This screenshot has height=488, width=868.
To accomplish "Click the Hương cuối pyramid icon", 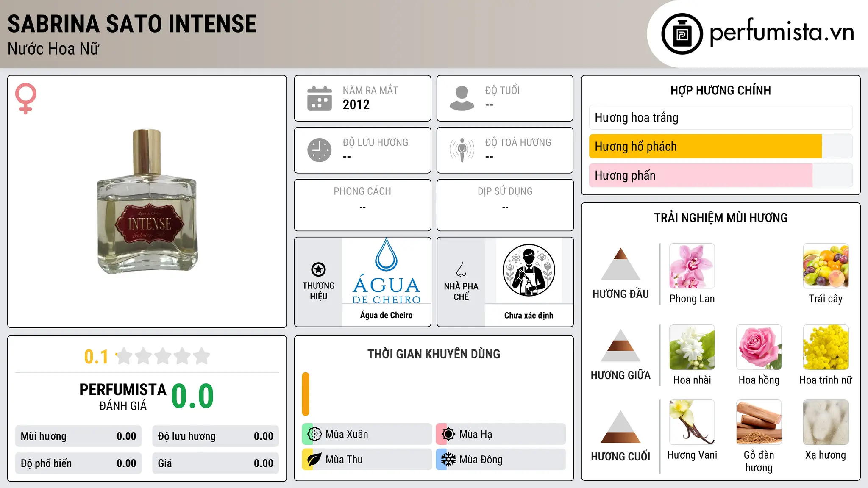I will [620, 427].
